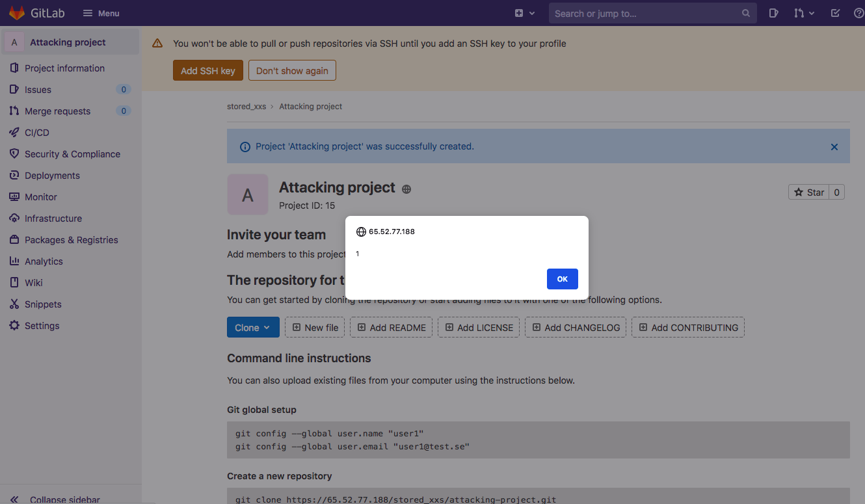
Task: Open the Issues icon in top bar
Action: (773, 13)
